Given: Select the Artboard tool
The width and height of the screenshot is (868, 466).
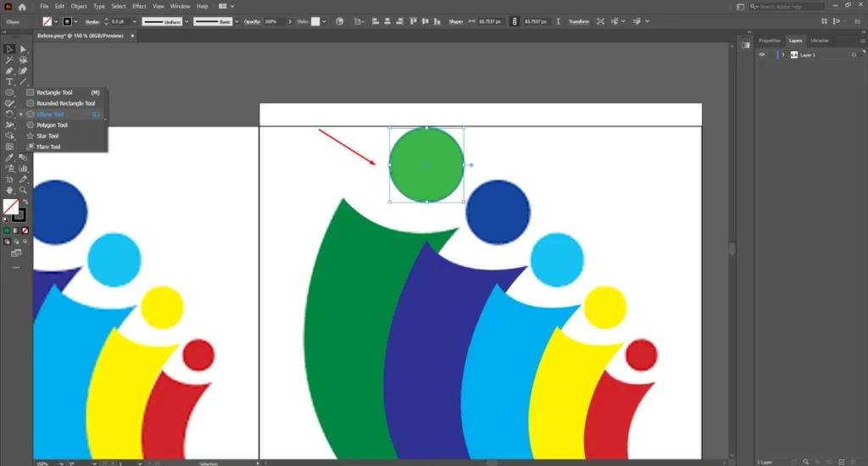Looking at the screenshot, I should pos(9,180).
